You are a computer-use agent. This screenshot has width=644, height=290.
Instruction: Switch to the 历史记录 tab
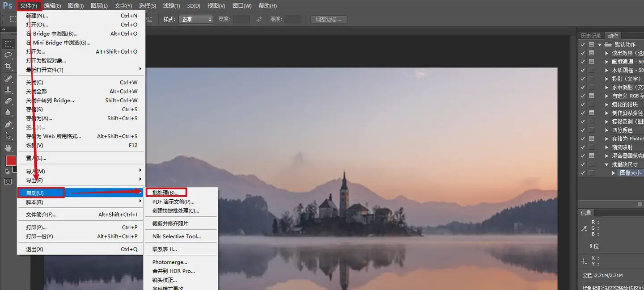pyautogui.click(x=591, y=36)
